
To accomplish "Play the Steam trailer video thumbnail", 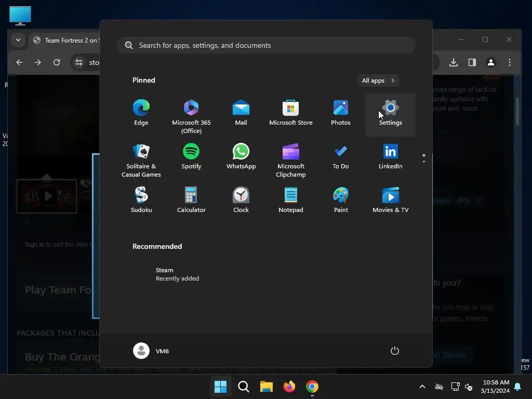I will tap(47, 196).
